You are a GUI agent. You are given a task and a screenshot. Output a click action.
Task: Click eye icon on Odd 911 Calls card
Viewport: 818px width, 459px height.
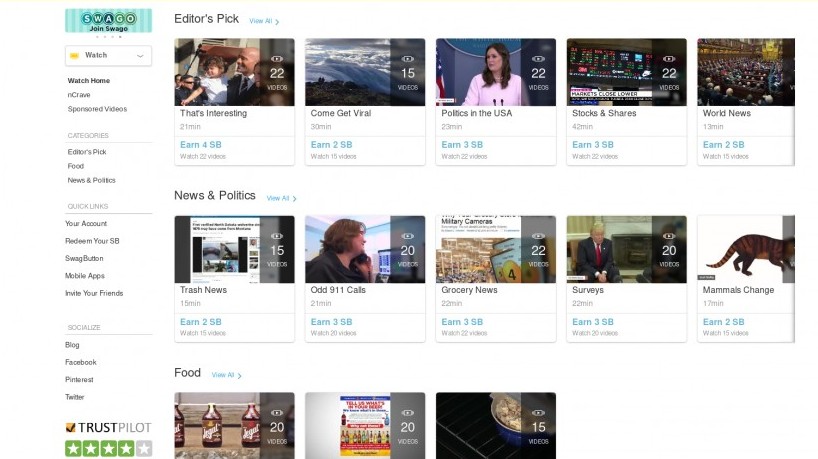[x=407, y=236]
